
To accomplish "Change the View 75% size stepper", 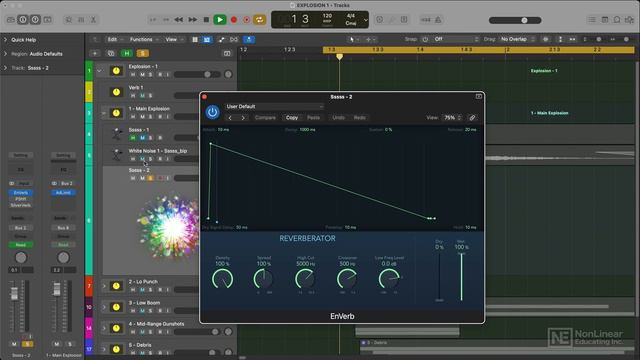I will [x=452, y=118].
